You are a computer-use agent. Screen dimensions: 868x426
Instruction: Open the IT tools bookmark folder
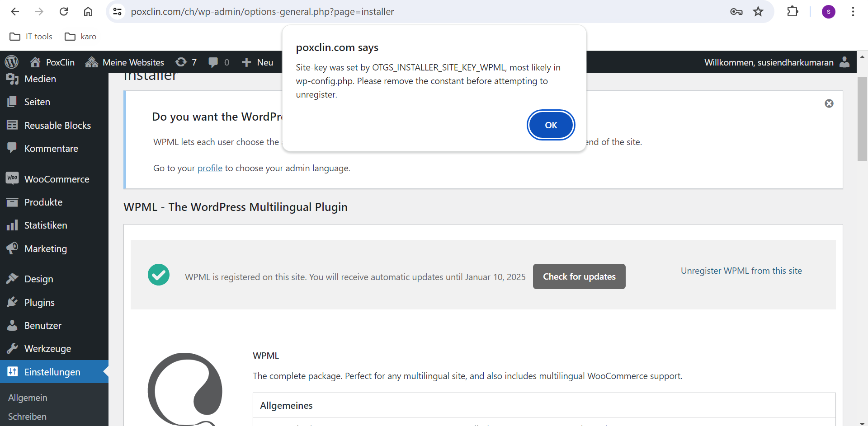click(31, 37)
